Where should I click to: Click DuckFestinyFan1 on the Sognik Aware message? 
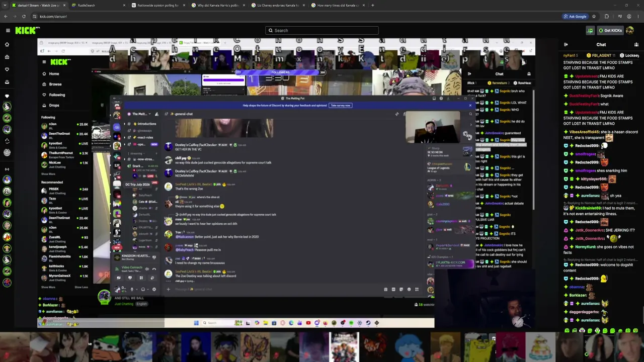tap(584, 96)
